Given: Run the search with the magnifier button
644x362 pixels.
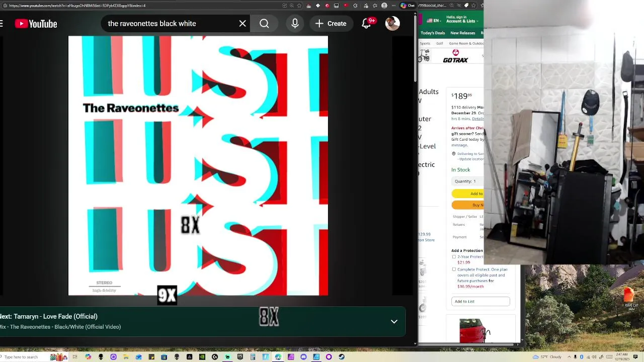Looking at the screenshot, I should click(264, 24).
